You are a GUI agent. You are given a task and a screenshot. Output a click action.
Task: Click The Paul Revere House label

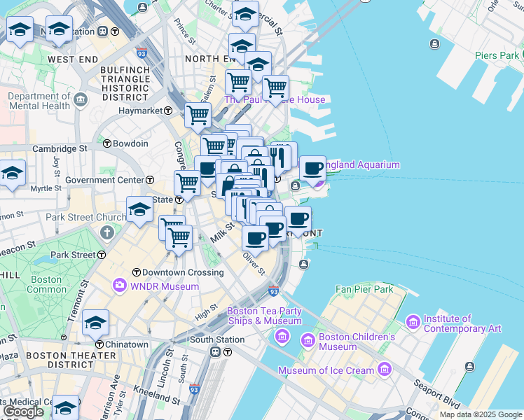coord(275,99)
